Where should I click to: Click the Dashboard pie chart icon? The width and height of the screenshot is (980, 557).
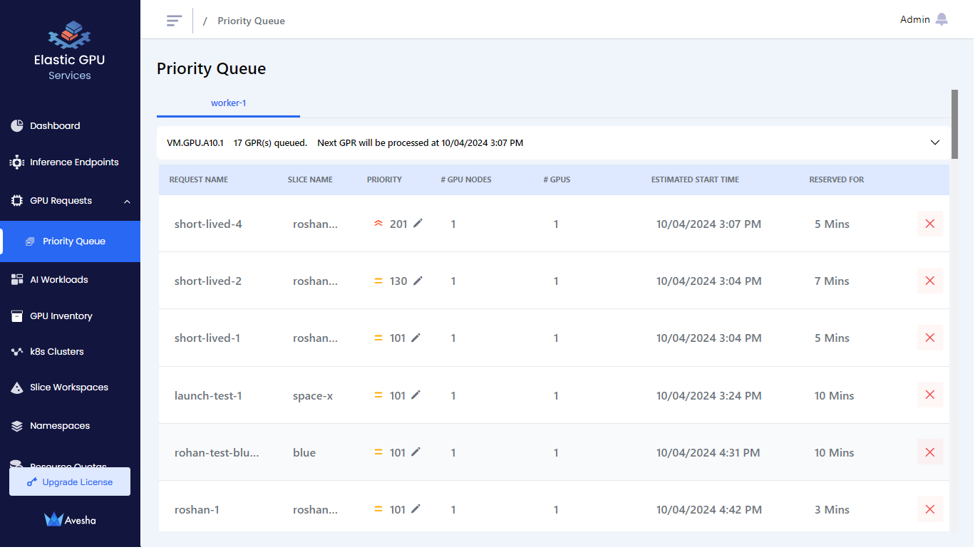pos(17,126)
